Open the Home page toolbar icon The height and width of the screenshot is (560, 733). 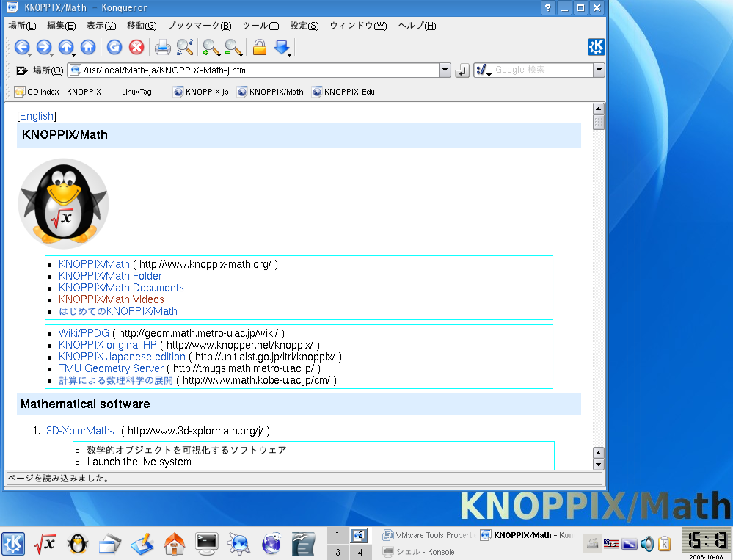[x=88, y=47]
